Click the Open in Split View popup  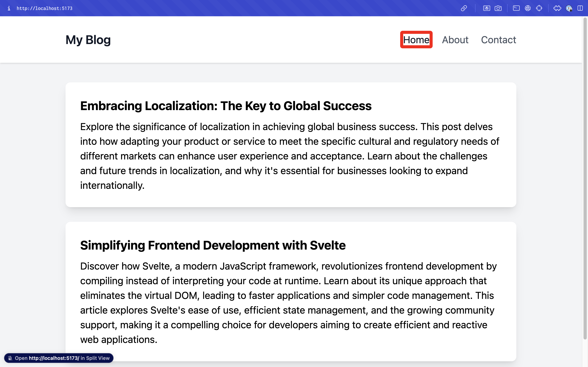pos(59,358)
